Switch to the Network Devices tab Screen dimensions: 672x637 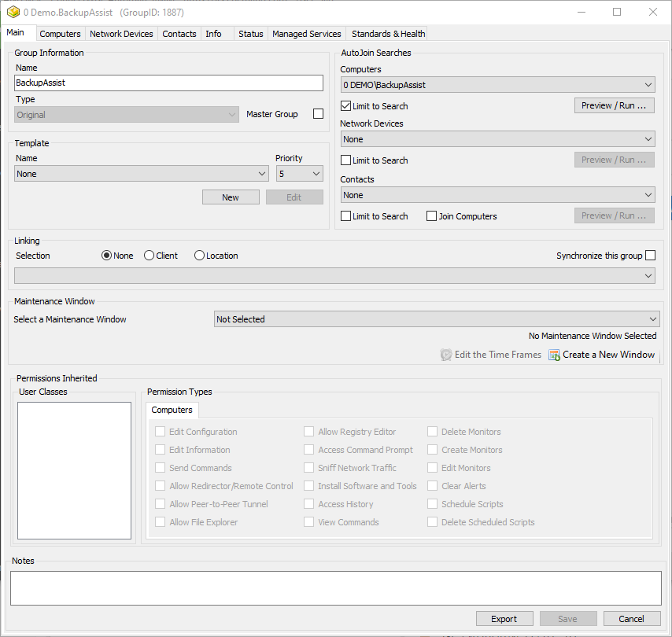point(121,34)
